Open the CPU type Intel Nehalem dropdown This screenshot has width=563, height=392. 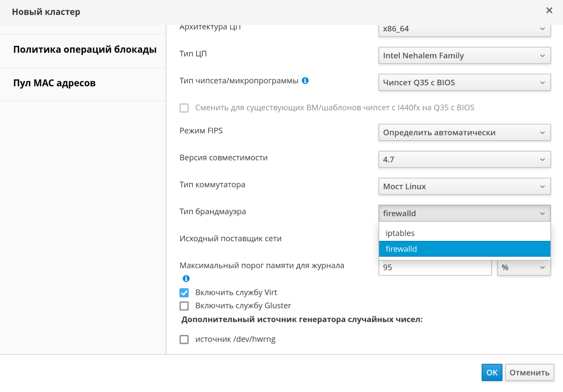[x=464, y=56]
